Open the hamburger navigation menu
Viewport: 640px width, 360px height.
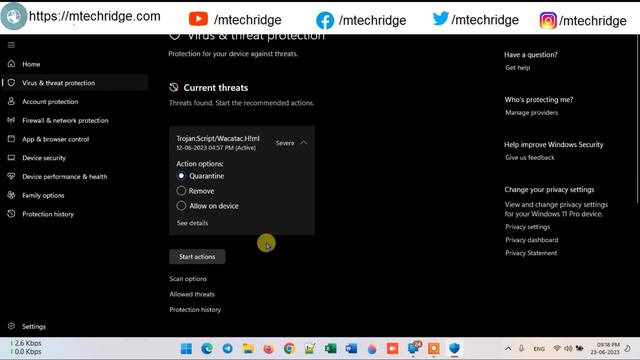click(x=11, y=45)
